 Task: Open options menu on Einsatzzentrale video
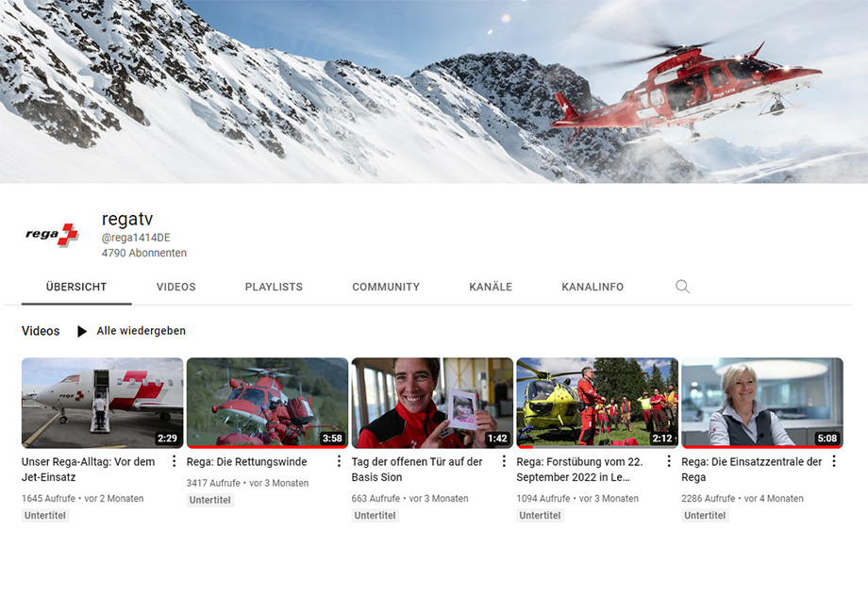pos(833,463)
